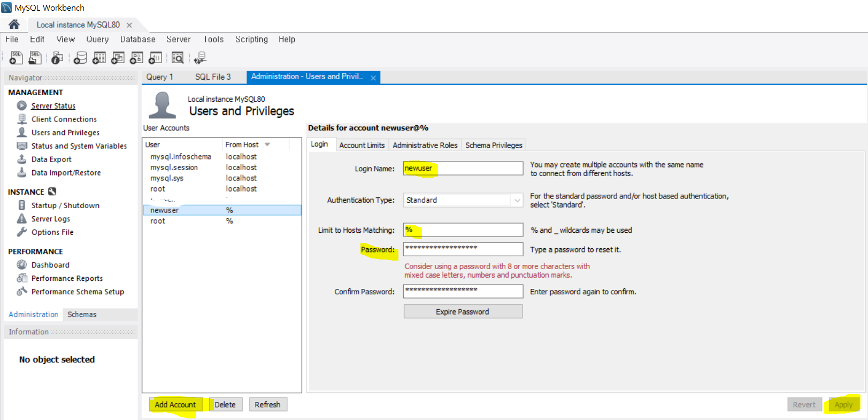This screenshot has height=420, width=868.
Task: Click the Password input field
Action: (x=463, y=249)
